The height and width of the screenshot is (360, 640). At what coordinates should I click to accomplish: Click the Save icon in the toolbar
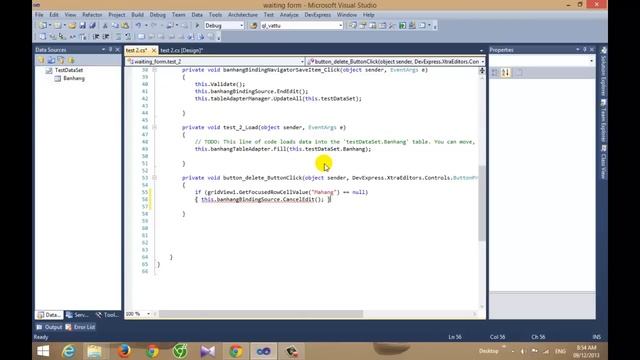(82, 26)
